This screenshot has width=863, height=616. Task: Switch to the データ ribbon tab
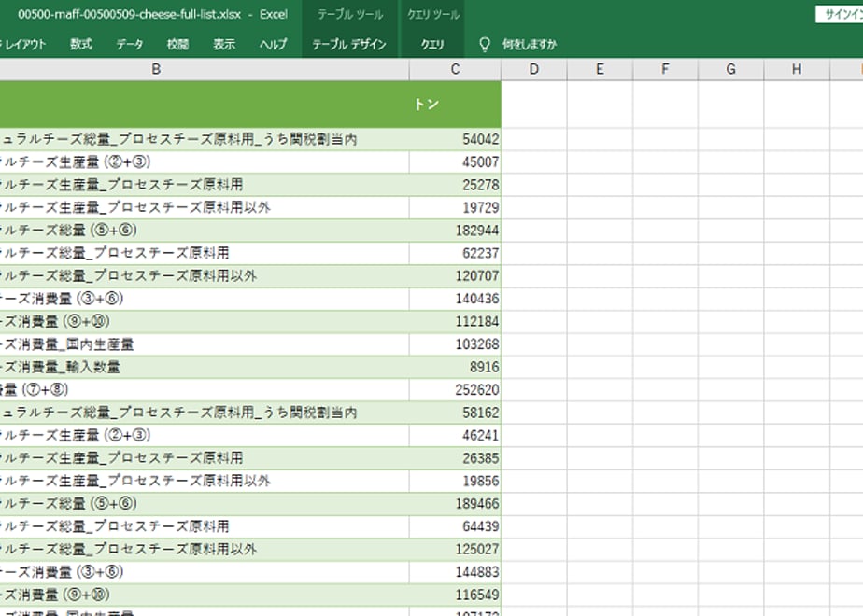129,45
